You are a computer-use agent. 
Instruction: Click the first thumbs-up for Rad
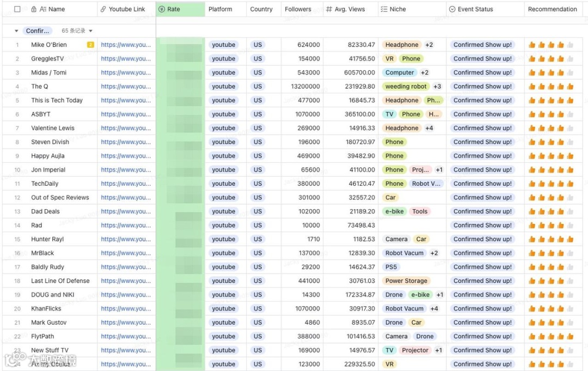pos(532,225)
